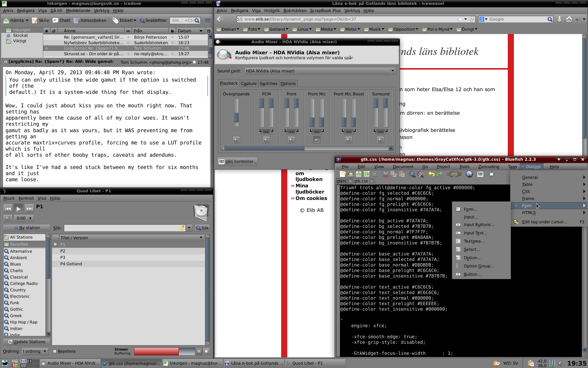This screenshot has width=588, height=368.
Task: Click the paste clipboard icon in Bluefish
Action: point(402,174)
